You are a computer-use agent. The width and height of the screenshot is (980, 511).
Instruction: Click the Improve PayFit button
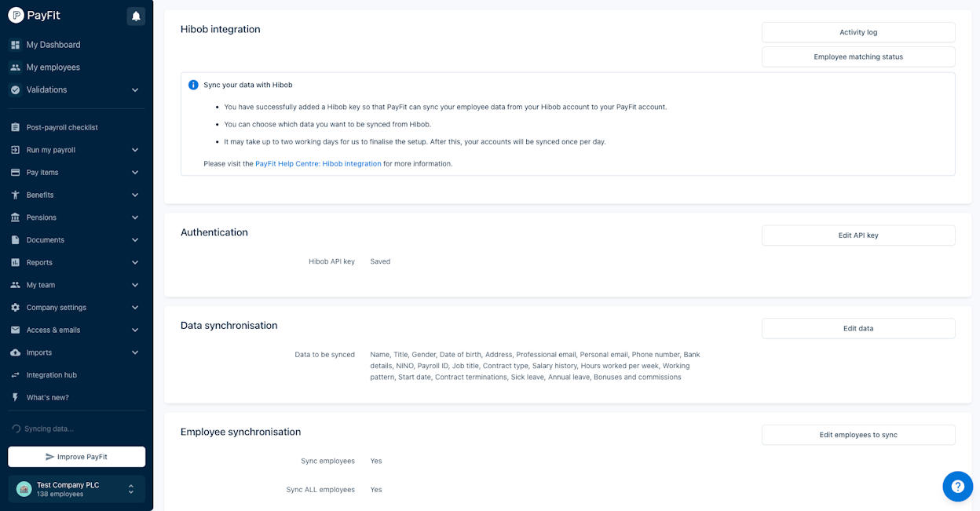tap(76, 457)
